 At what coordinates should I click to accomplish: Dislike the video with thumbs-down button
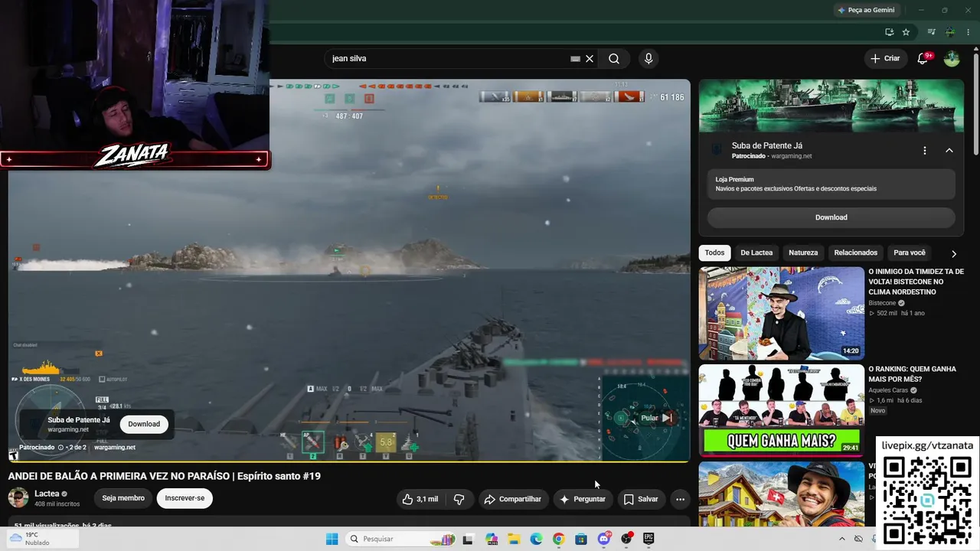[459, 499]
